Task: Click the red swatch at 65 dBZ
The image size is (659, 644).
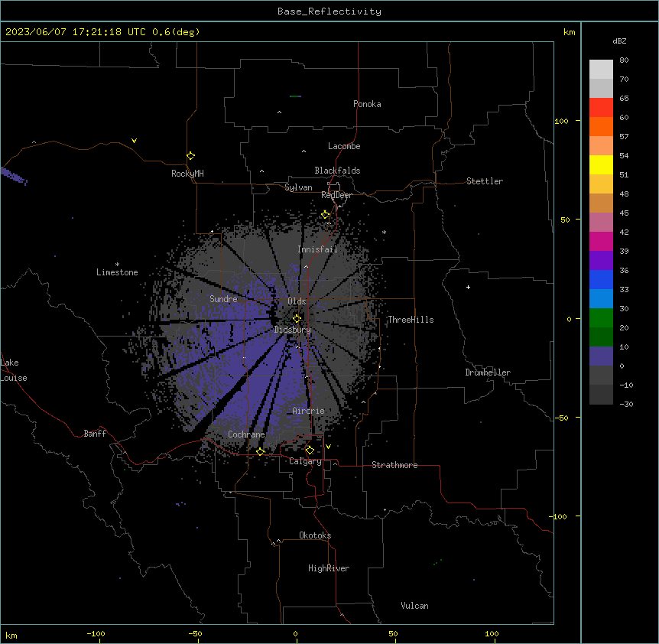Action: [x=601, y=108]
